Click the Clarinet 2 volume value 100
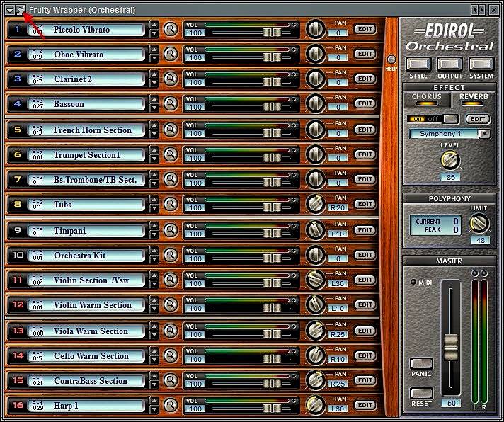Viewport: 504px width, 422px height. tap(195, 82)
